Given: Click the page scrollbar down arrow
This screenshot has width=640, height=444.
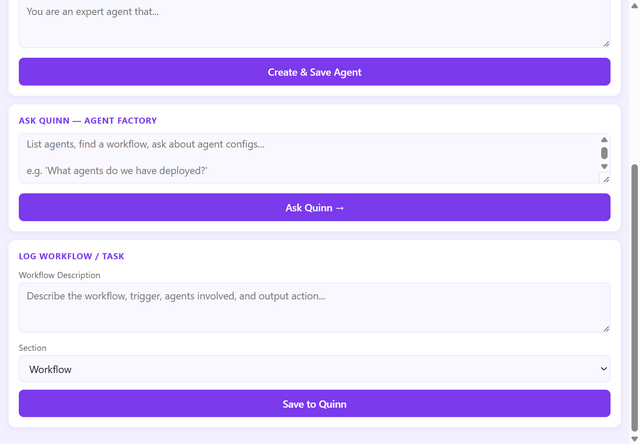Looking at the screenshot, I should 635,439.
